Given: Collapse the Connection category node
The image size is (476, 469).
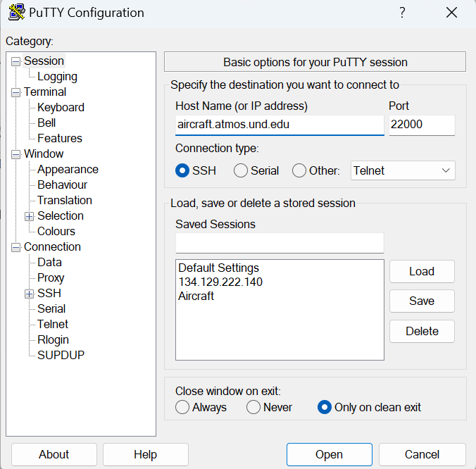Looking at the screenshot, I should [x=15, y=247].
